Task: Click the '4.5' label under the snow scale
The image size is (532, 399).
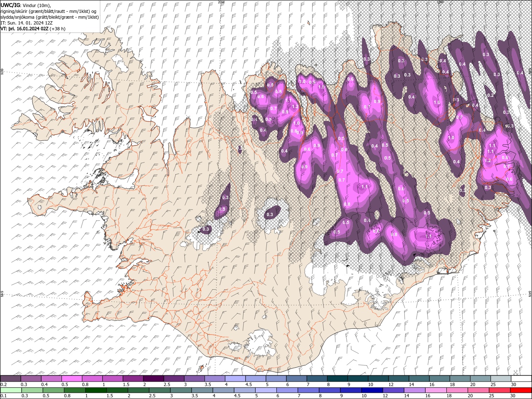Action: click(x=248, y=384)
